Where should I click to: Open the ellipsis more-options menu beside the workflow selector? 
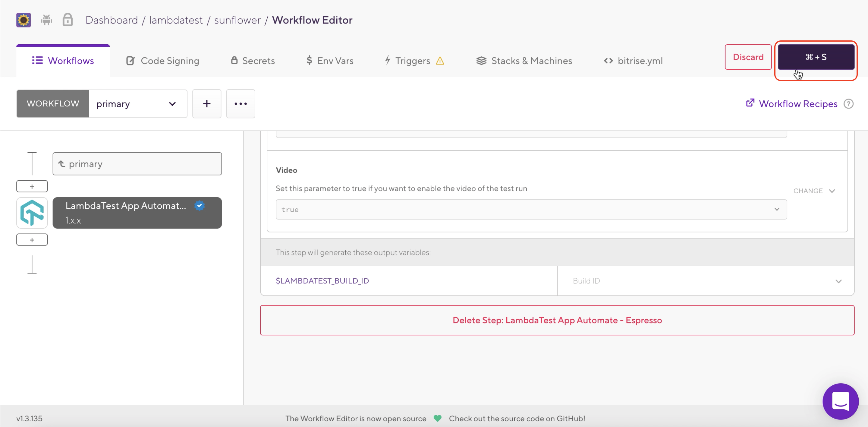pyautogui.click(x=240, y=103)
